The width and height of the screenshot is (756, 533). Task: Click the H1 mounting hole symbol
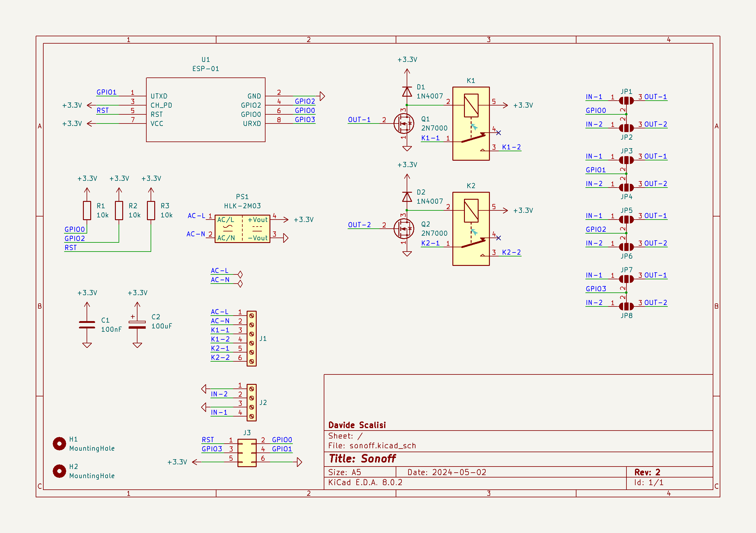[59, 443]
